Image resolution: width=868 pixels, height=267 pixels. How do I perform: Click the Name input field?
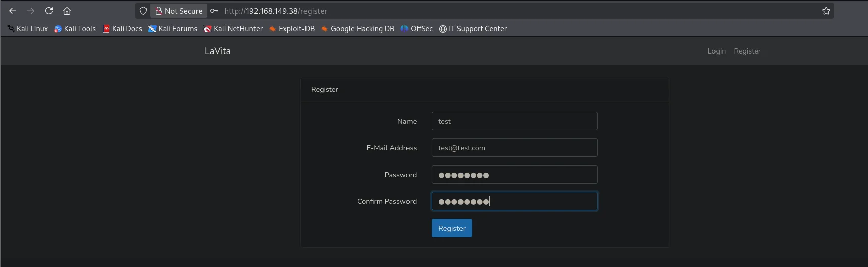pos(515,121)
